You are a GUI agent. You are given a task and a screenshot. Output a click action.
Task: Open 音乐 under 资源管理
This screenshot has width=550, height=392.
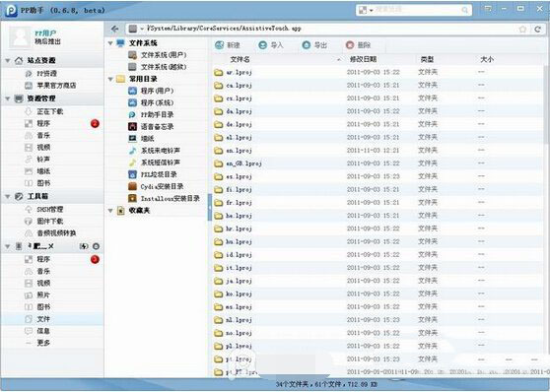pos(37,135)
